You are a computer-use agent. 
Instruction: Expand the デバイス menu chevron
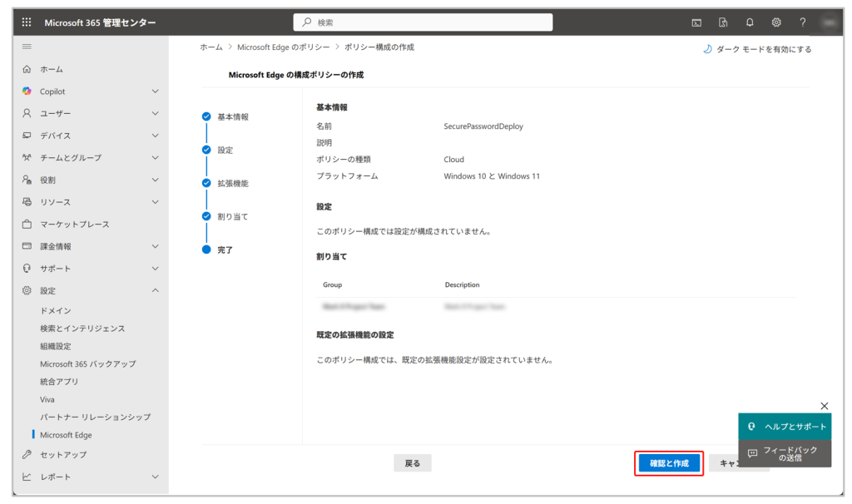pos(156,136)
